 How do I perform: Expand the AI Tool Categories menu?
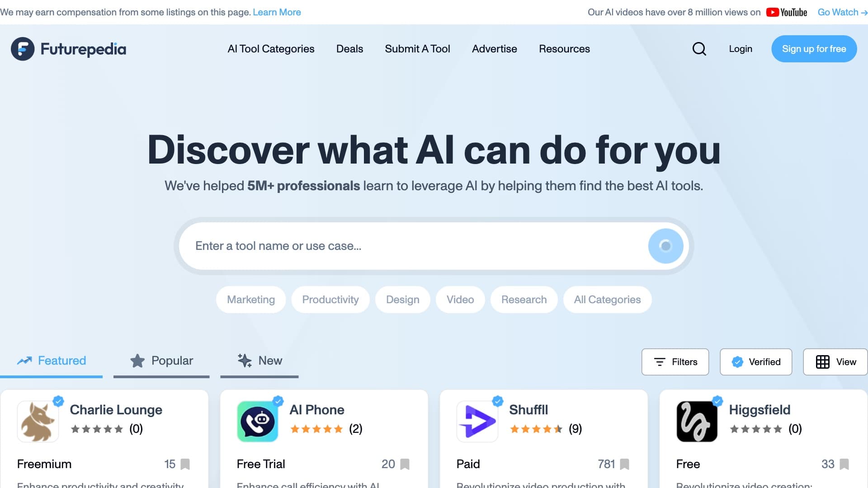[x=271, y=49]
